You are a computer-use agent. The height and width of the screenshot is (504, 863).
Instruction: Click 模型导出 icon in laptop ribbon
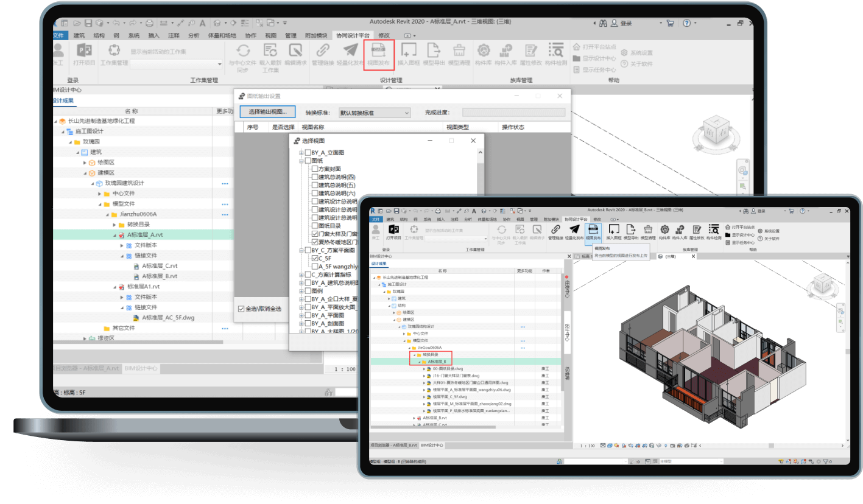pyautogui.click(x=434, y=51)
